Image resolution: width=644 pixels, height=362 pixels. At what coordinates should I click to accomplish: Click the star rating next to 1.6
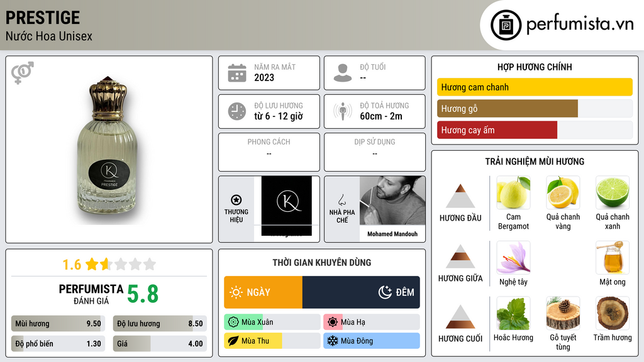[x=121, y=264]
